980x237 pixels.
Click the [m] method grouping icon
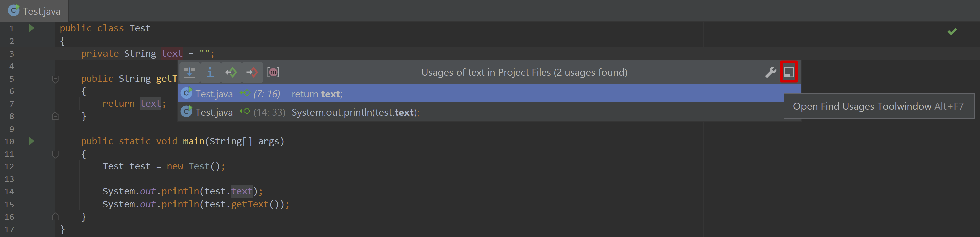click(x=273, y=72)
